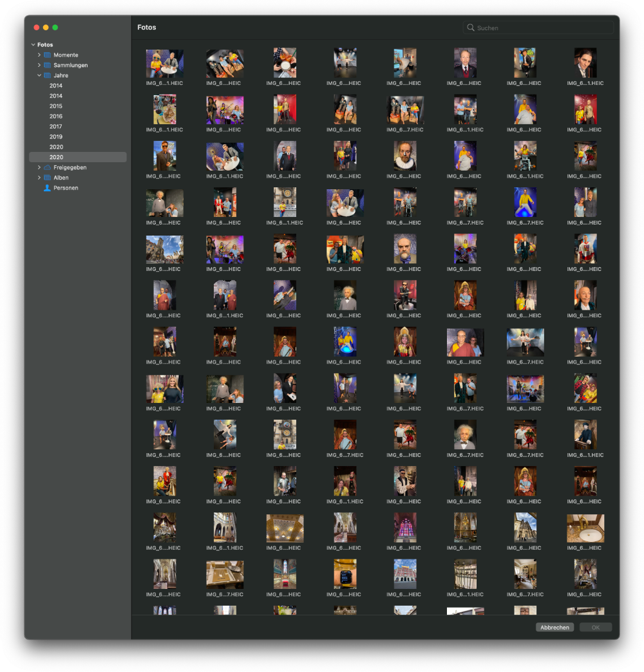Viewport: 644px width, 672px height.
Task: Expand the Sammlungen section
Action: (x=39, y=66)
